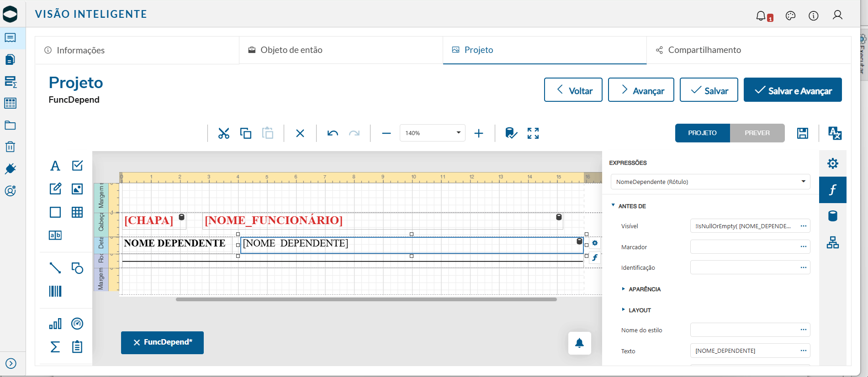Select the Projeto tab
Image resolution: width=868 pixels, height=377 pixels.
pos(545,50)
